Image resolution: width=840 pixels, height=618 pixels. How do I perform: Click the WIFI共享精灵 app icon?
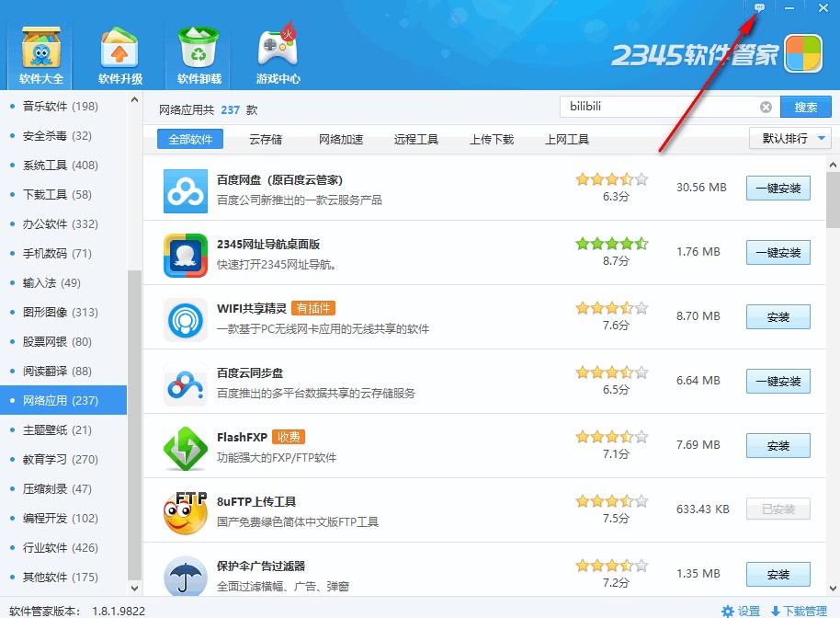pos(186,320)
